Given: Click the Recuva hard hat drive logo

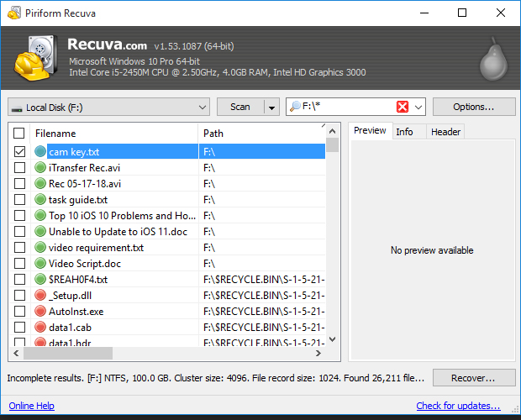Looking at the screenshot, I should click(36, 58).
